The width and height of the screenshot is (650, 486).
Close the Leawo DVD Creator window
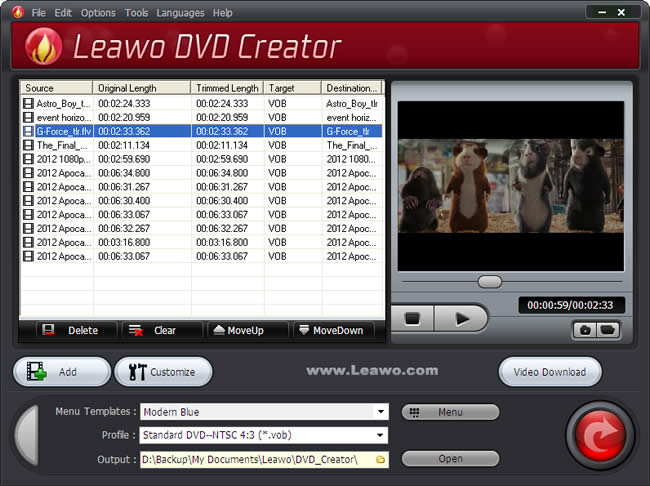coord(621,12)
